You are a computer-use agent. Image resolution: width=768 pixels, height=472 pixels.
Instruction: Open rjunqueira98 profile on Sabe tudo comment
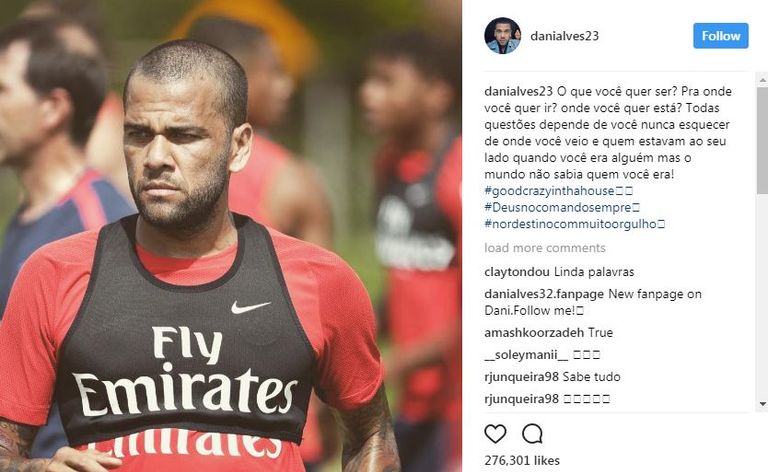click(x=522, y=377)
